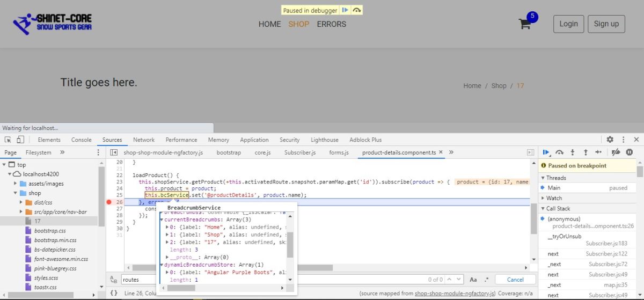Toggle pause on exceptions

pyautogui.click(x=630, y=152)
